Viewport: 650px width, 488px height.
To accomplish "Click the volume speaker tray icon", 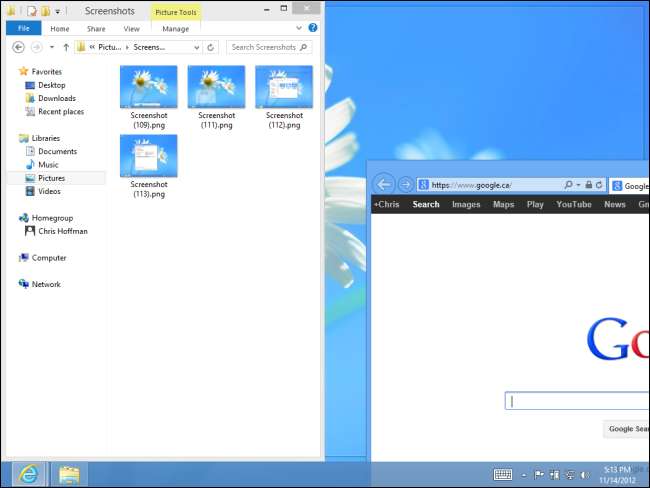I will tap(585, 475).
